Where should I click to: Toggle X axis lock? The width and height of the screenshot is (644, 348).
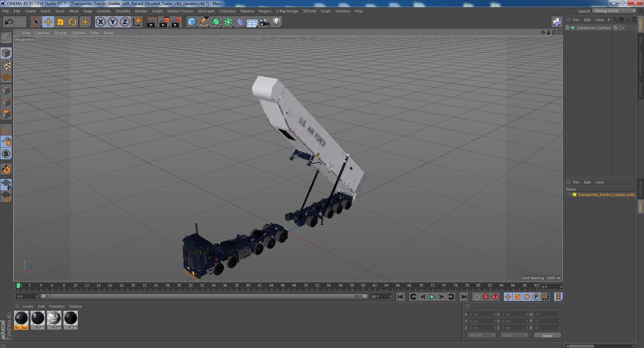pyautogui.click(x=100, y=22)
